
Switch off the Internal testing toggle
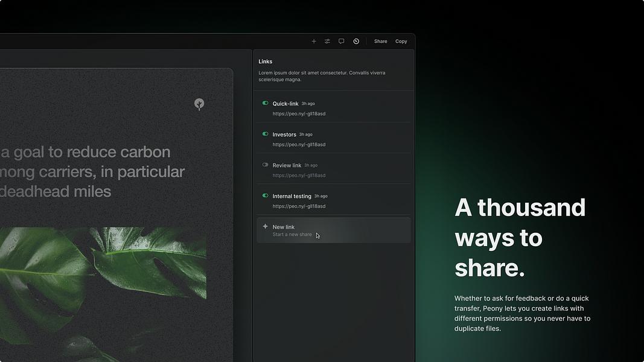point(266,195)
